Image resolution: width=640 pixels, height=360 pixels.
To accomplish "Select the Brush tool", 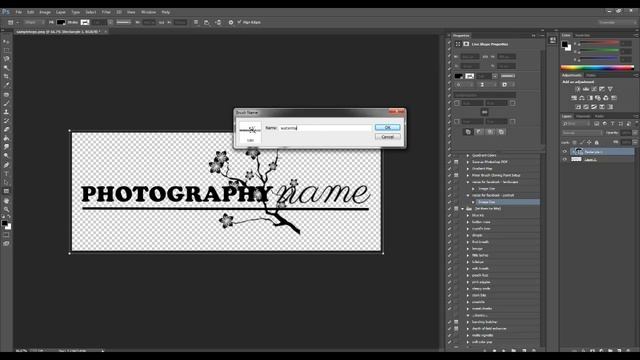I will point(6,103).
